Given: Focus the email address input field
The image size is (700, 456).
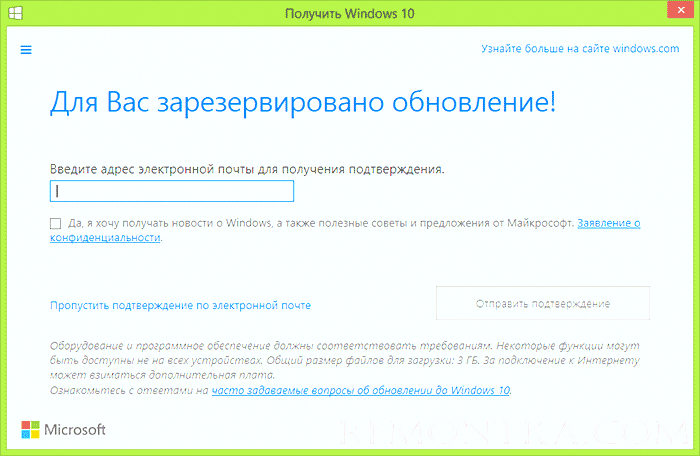Looking at the screenshot, I should coord(172,191).
